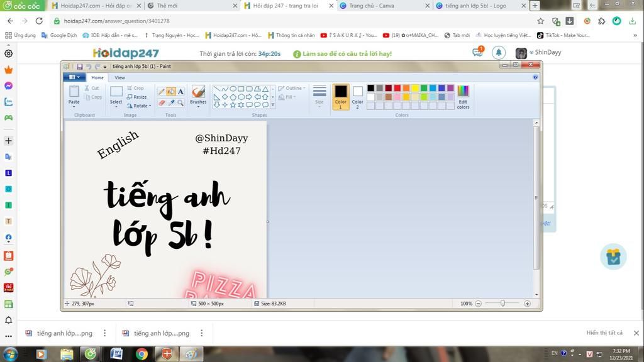Viewport: 644px width, 362px height.
Task: Click the Windows Start button
Action: click(x=10, y=354)
